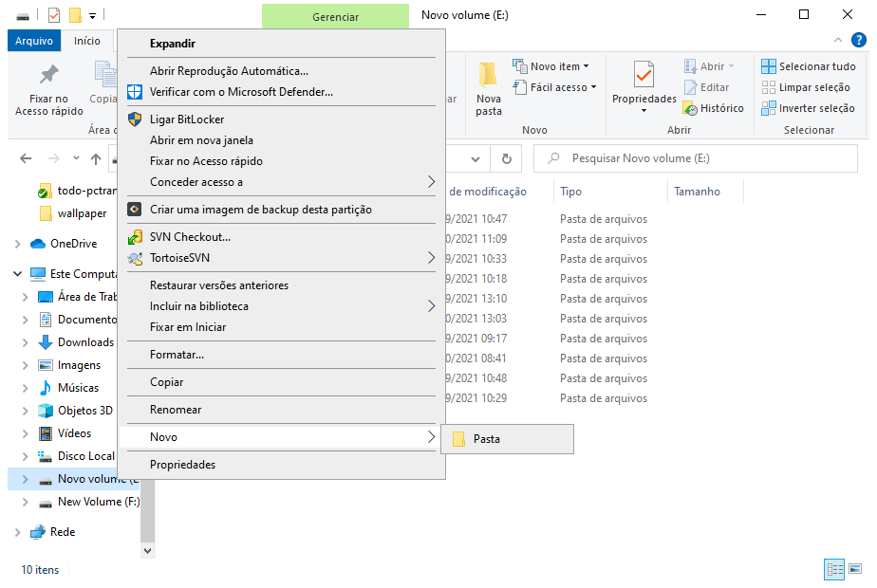
Task: Select Formatar... in the context menu
Action: pos(177,355)
